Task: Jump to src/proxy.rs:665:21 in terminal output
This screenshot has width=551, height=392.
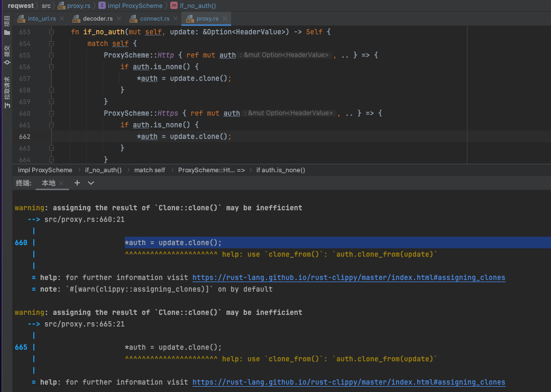Action: coord(85,324)
